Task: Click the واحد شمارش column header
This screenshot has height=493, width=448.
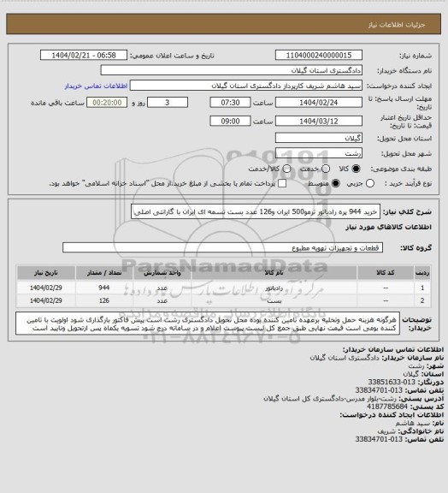Action: (162, 273)
